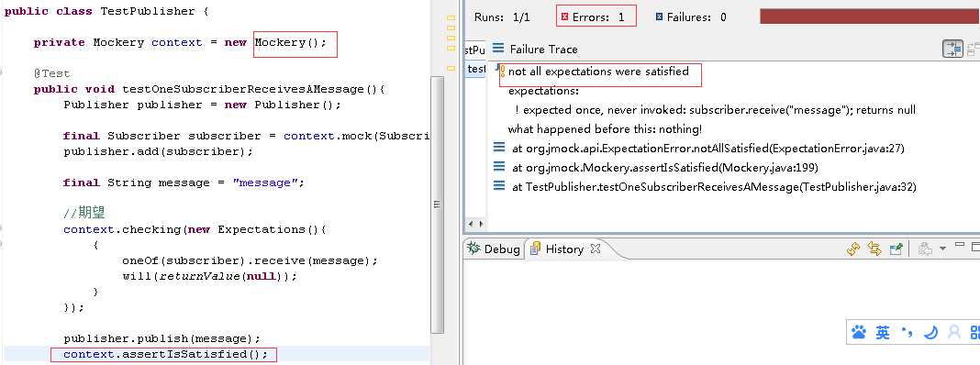Click the History tab document icon
The height and width of the screenshot is (365, 980).
tap(535, 249)
